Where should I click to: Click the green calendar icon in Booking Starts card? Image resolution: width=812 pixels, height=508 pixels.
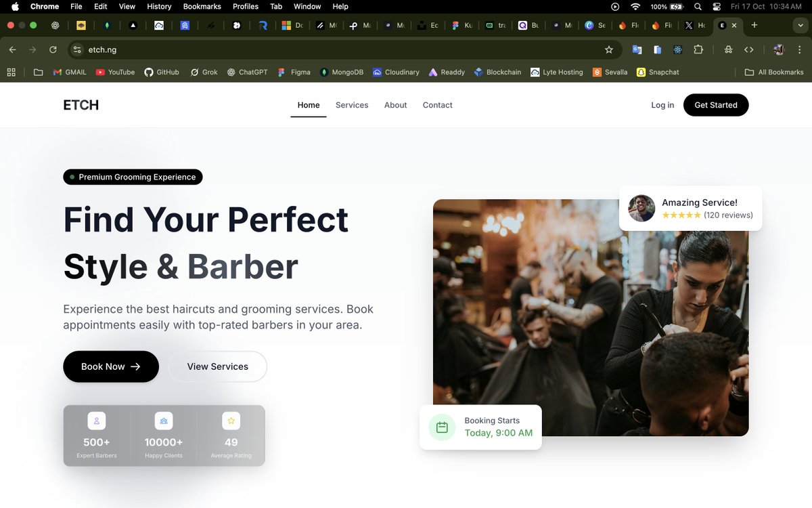click(442, 427)
